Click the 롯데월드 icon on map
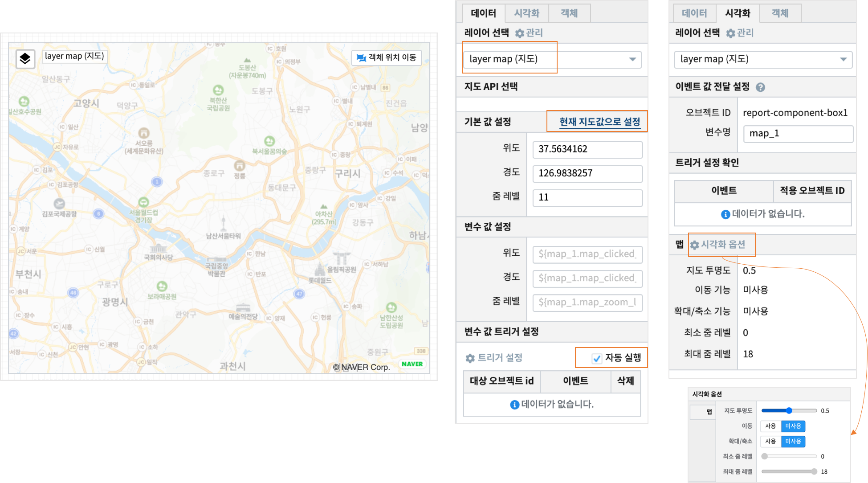 pos(320,269)
